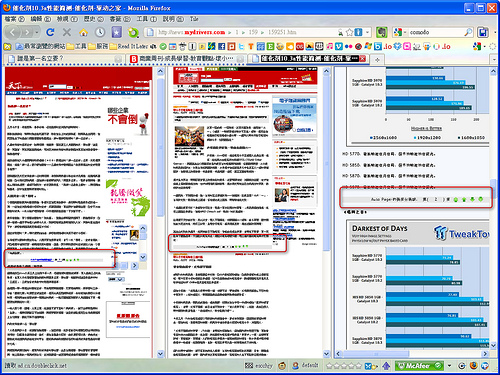Click the Twitter bookmark icon
Image resolution: width=500 pixels, height=375 pixels.
tap(241, 46)
